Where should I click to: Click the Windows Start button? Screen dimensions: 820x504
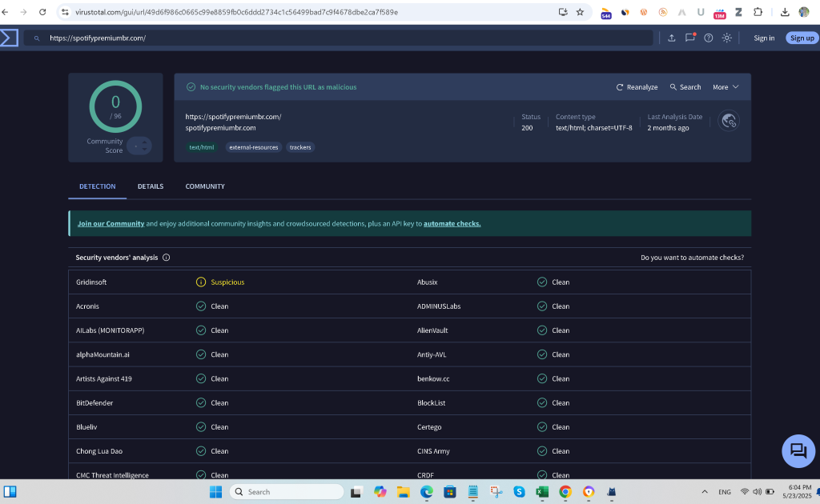(215, 491)
